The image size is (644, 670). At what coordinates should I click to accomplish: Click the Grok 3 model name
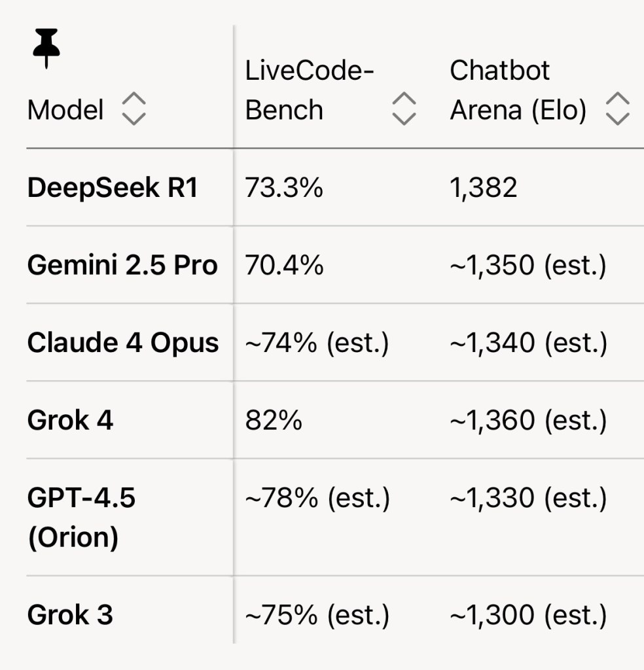click(70, 614)
